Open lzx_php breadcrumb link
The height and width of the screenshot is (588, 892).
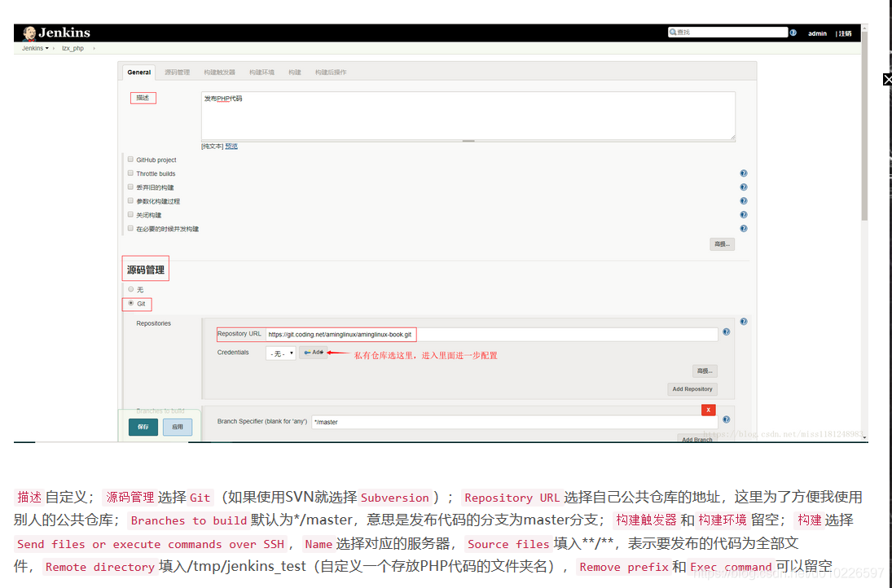pos(73,48)
